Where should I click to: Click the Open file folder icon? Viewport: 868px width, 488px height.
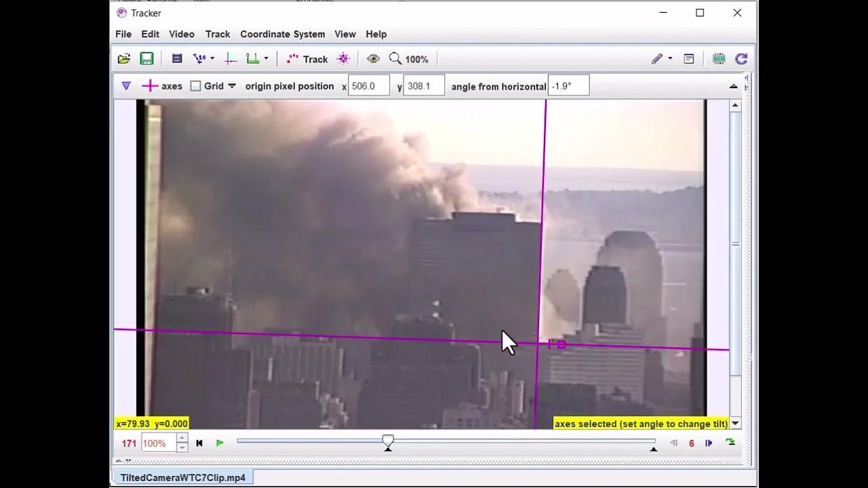[x=124, y=59]
